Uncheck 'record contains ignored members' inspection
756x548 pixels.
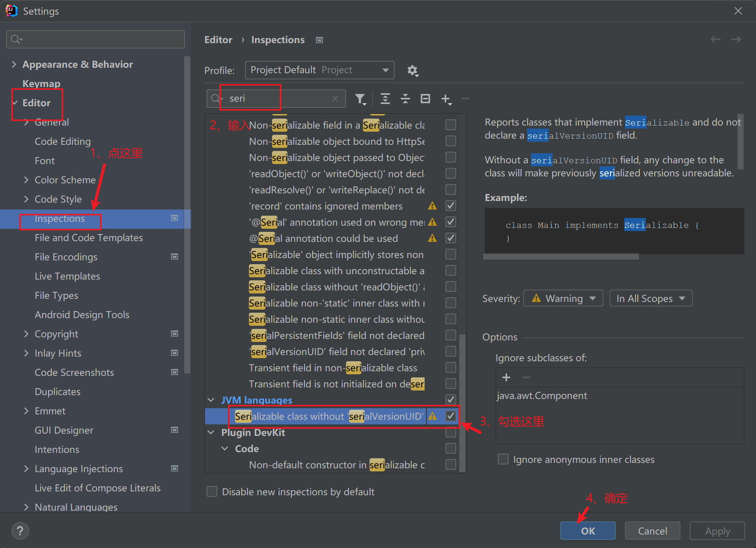(x=450, y=206)
